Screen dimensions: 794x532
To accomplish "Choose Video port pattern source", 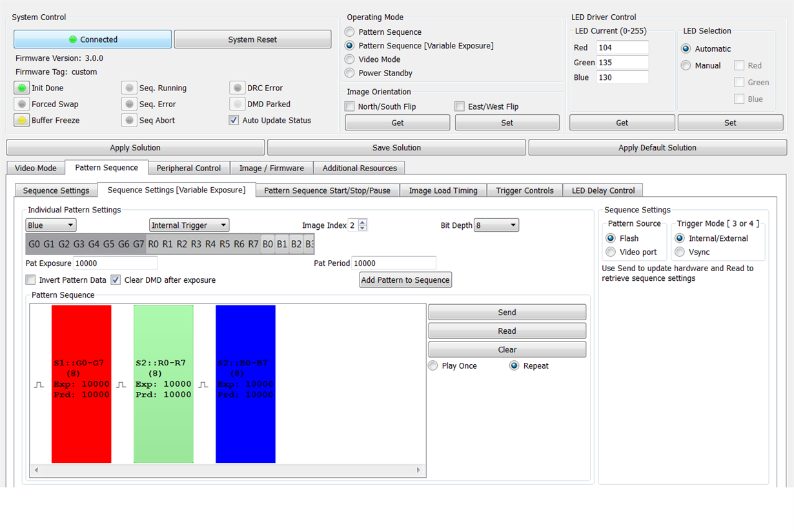I will (x=611, y=252).
